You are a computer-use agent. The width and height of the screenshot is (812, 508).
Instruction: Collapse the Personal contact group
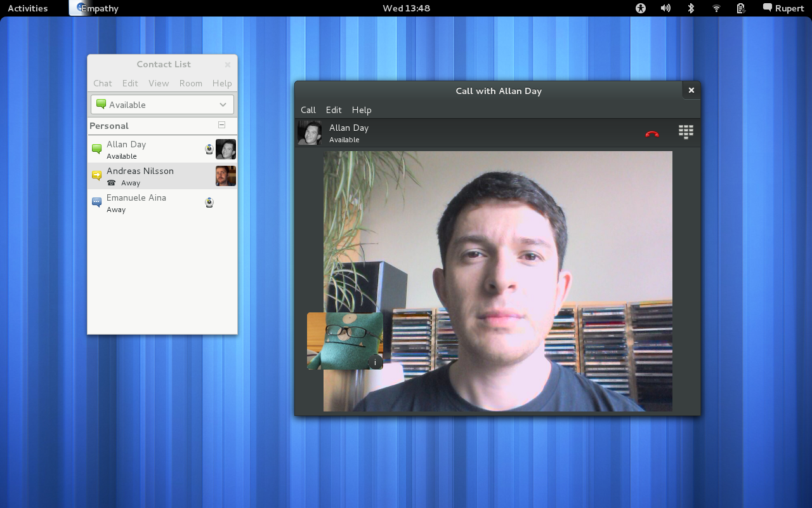coord(221,126)
